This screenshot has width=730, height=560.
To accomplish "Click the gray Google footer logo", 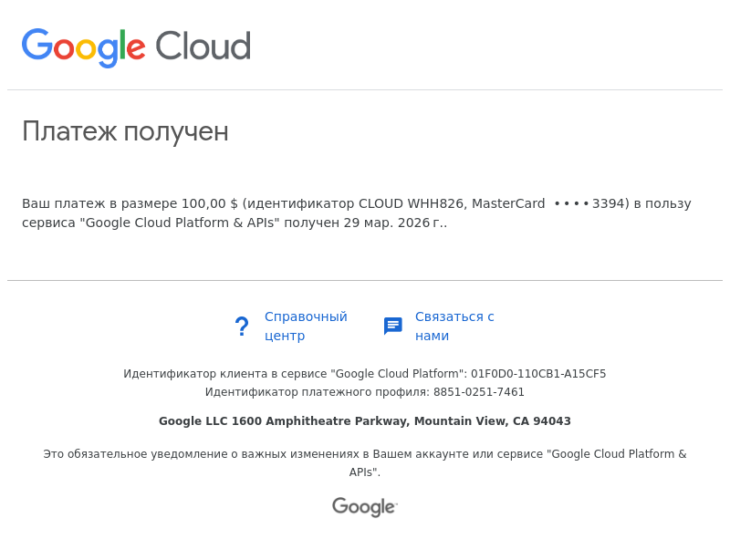I will pyautogui.click(x=365, y=506).
